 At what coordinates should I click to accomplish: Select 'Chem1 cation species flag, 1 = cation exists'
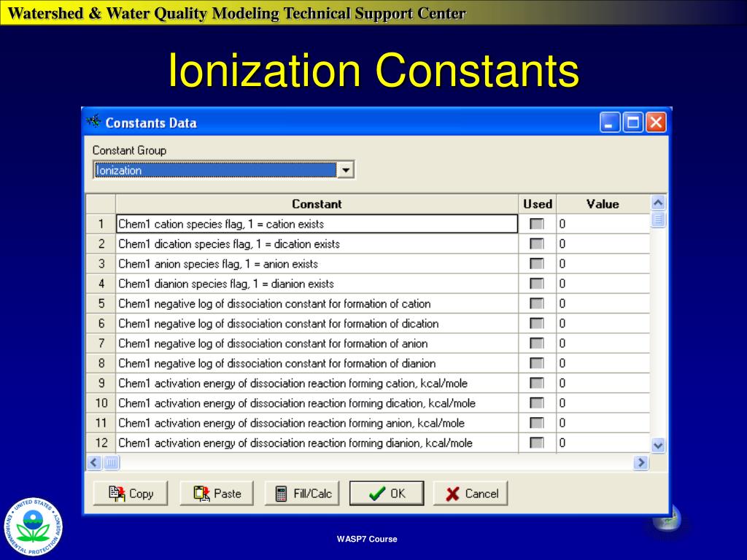(221, 224)
